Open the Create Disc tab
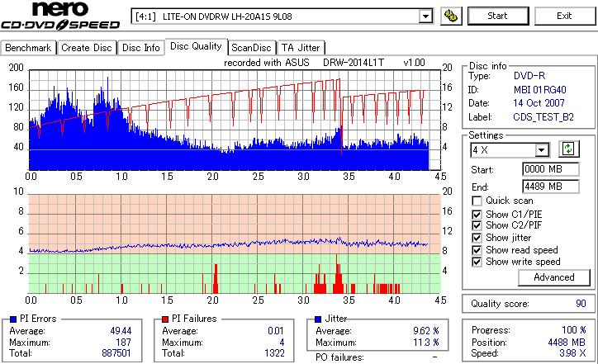This screenshot has width=598, height=364. pyautogui.click(x=87, y=48)
